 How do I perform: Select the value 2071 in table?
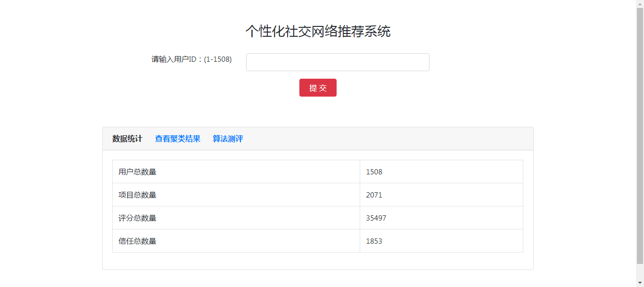click(x=374, y=195)
